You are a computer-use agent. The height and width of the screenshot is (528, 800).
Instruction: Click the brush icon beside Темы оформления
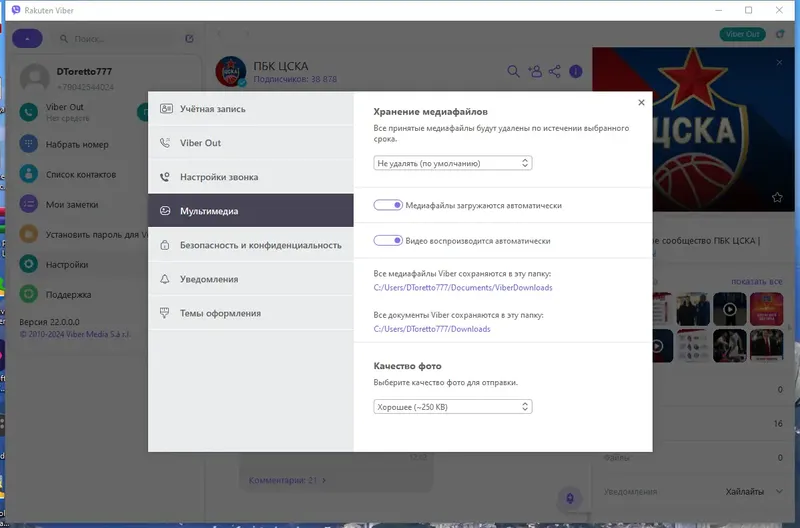click(164, 313)
